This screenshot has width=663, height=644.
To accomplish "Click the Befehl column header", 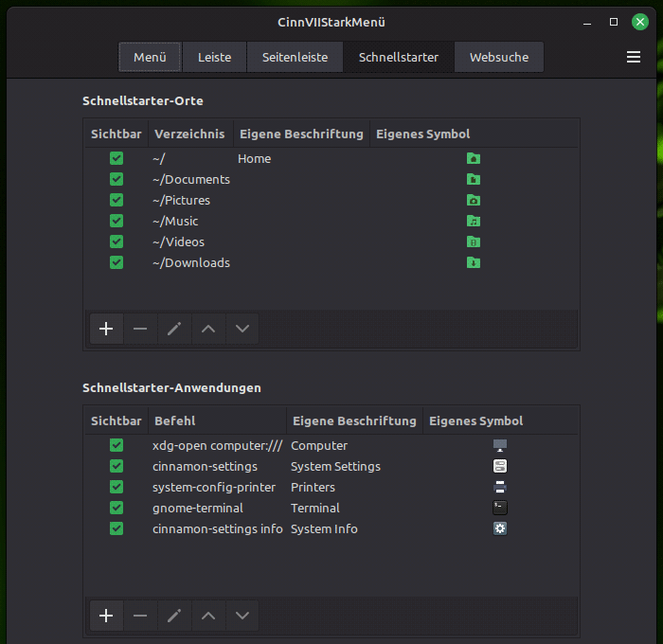I will 217,421.
